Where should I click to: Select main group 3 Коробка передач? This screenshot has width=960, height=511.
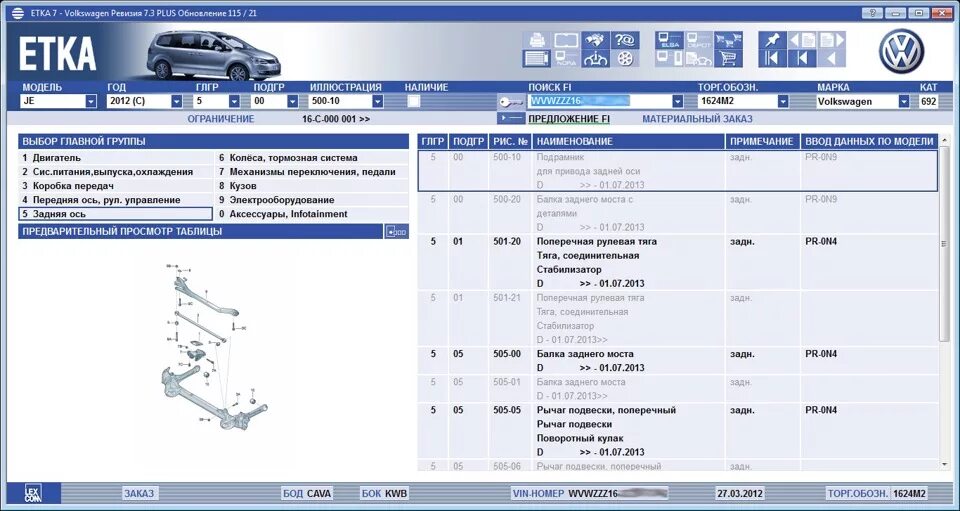click(116, 186)
